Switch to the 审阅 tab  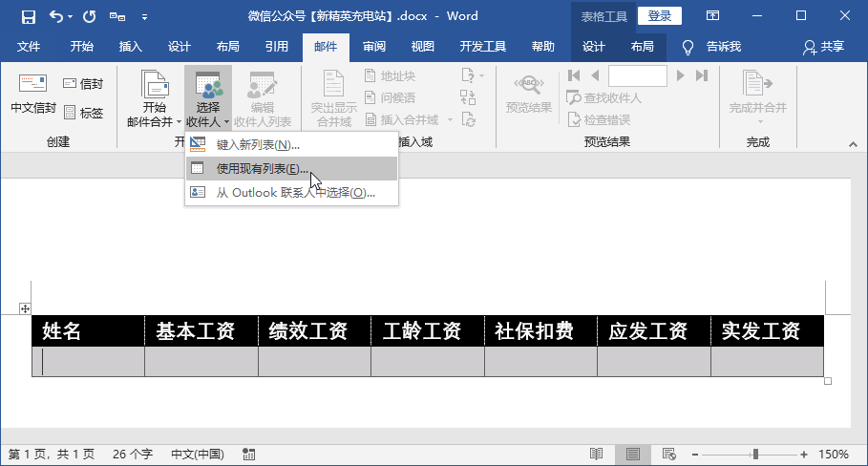[x=373, y=47]
